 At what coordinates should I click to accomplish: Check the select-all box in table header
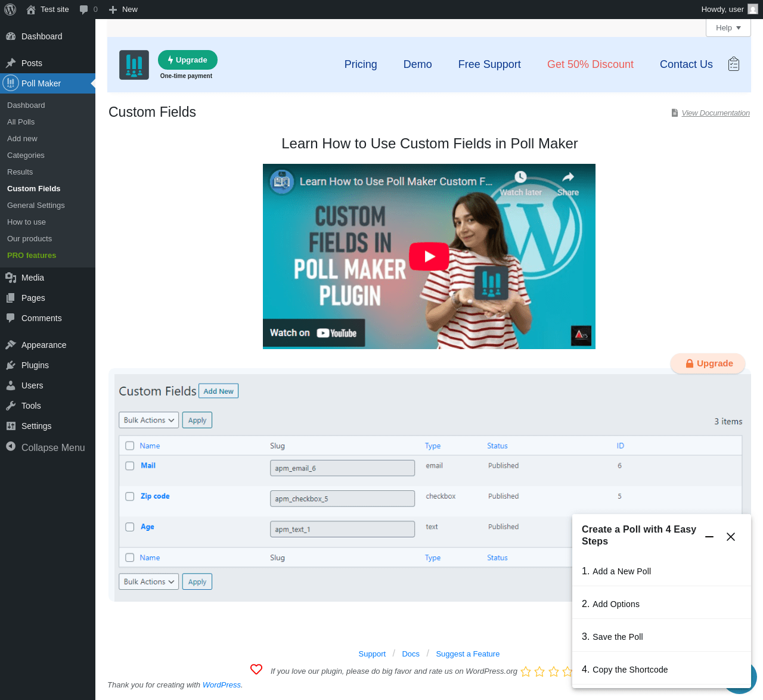click(x=130, y=446)
